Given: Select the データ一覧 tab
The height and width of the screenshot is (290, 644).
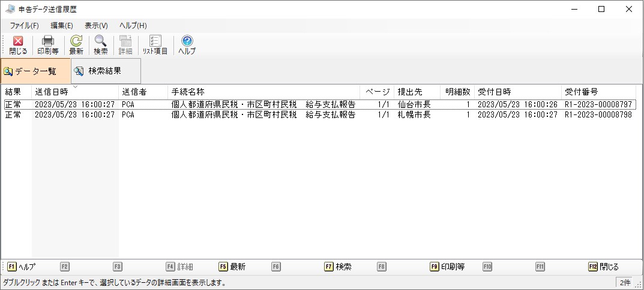Looking at the screenshot, I should (x=36, y=71).
